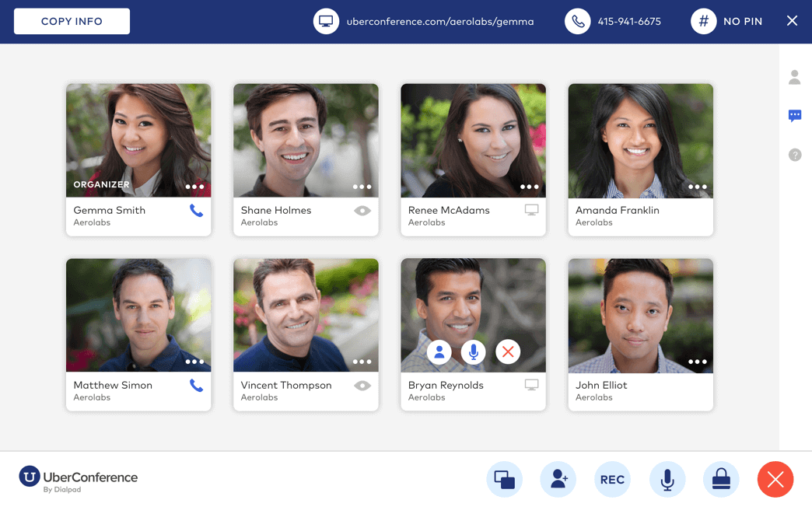The image size is (812, 507).
Task: Open Gemma Smith's three-dot options menu
Action: [194, 187]
